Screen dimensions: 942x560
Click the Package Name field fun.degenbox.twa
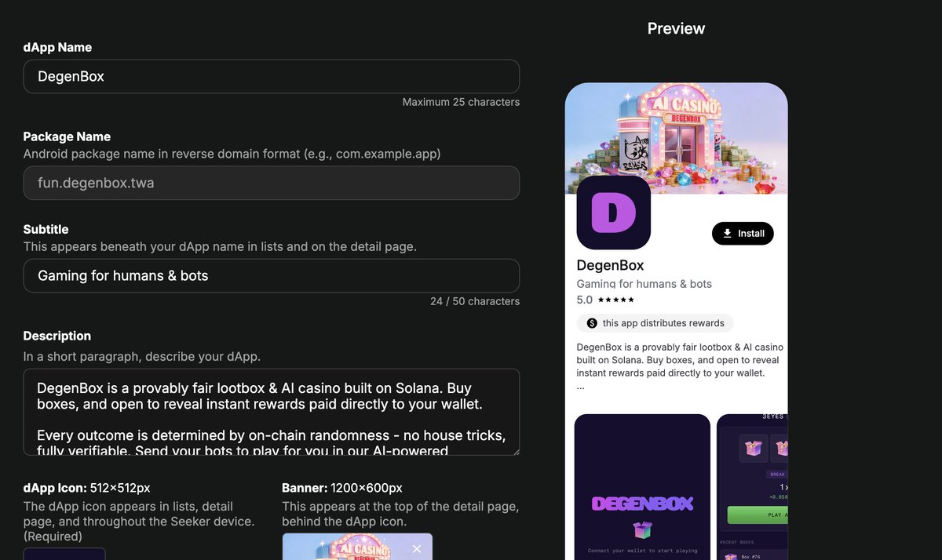tap(271, 183)
